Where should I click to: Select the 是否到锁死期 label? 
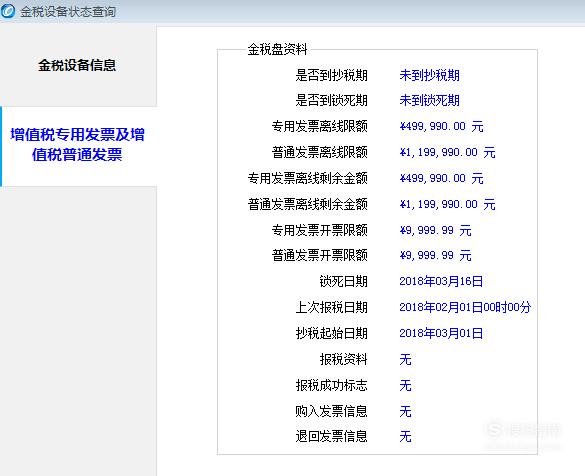(x=331, y=100)
